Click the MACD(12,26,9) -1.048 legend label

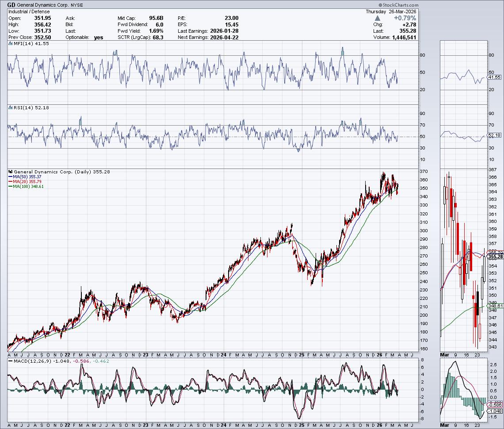coord(38,361)
